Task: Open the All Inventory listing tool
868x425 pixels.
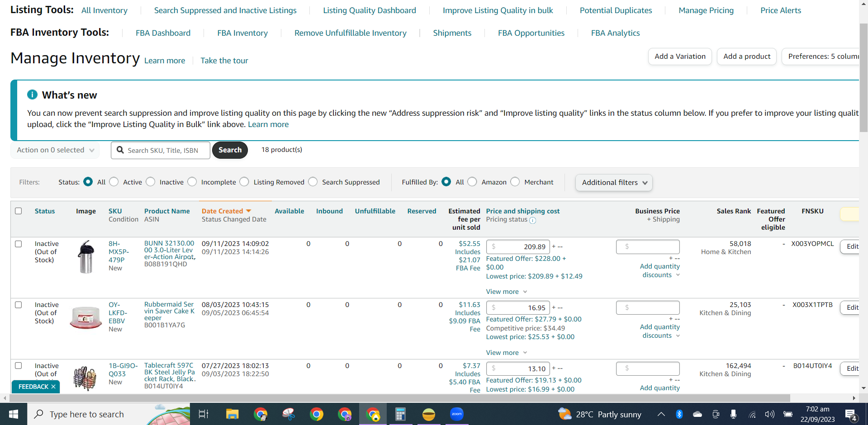Action: pyautogui.click(x=104, y=10)
